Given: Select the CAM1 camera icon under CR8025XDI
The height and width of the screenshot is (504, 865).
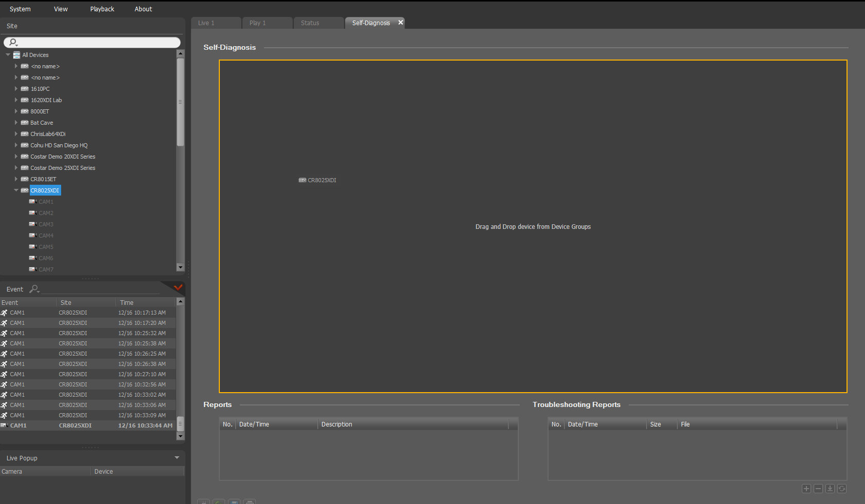Looking at the screenshot, I should tap(33, 202).
